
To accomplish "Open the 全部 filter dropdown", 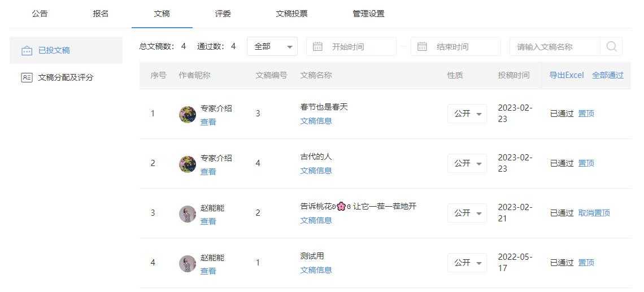I will click(x=272, y=46).
